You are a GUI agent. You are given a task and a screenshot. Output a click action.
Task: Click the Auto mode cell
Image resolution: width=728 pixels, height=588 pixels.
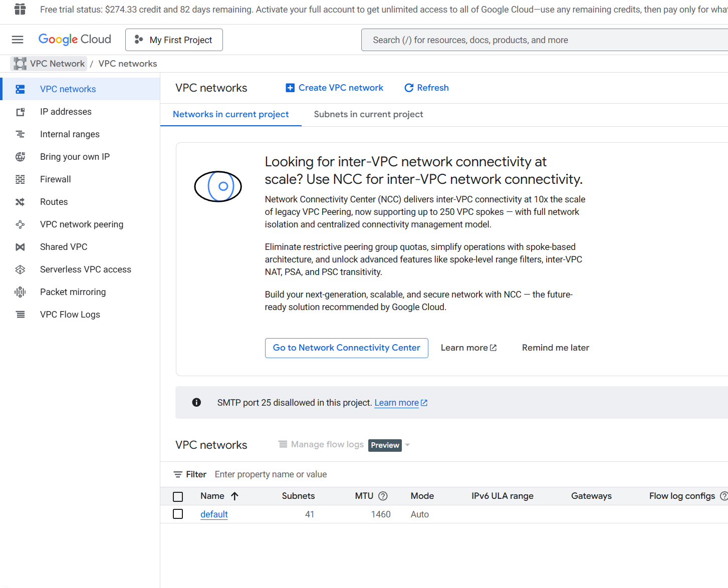pos(420,514)
